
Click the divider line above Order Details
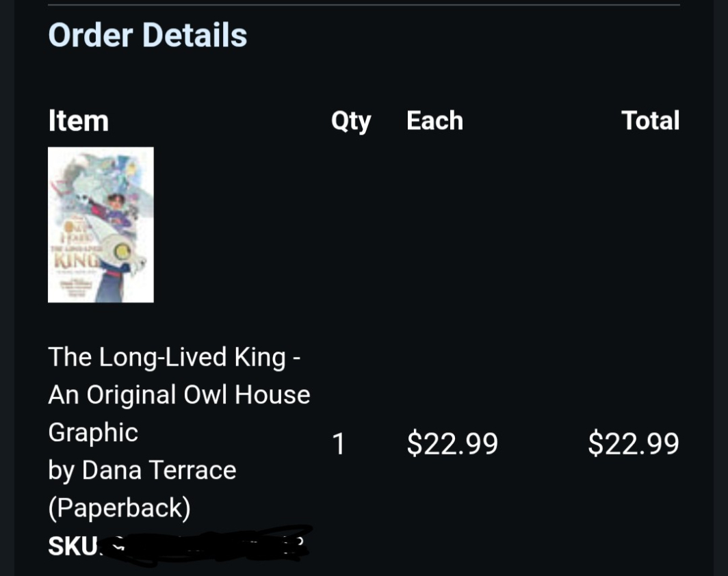[364, 5]
